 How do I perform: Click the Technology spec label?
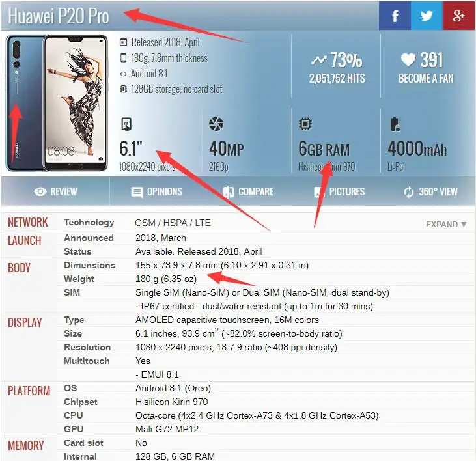coord(89,223)
